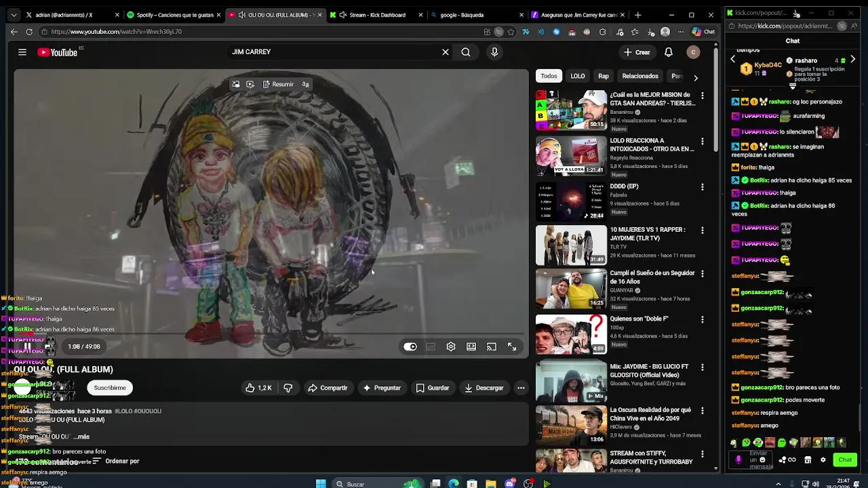Open Kick chat settings gear

click(x=823, y=460)
